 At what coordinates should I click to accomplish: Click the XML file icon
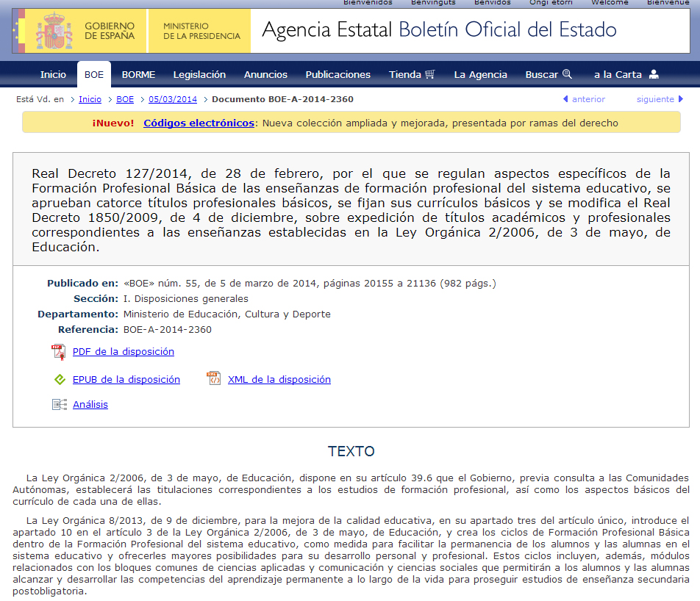coord(214,379)
